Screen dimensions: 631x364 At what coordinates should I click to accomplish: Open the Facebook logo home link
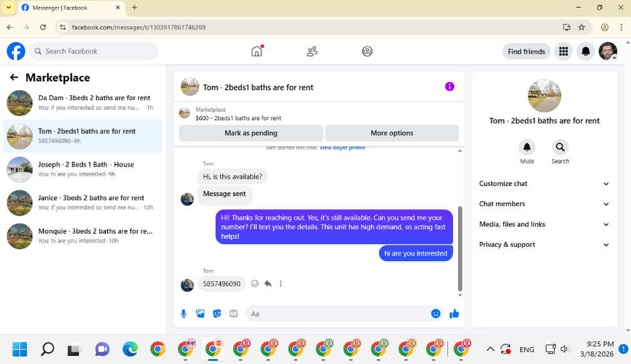click(16, 51)
